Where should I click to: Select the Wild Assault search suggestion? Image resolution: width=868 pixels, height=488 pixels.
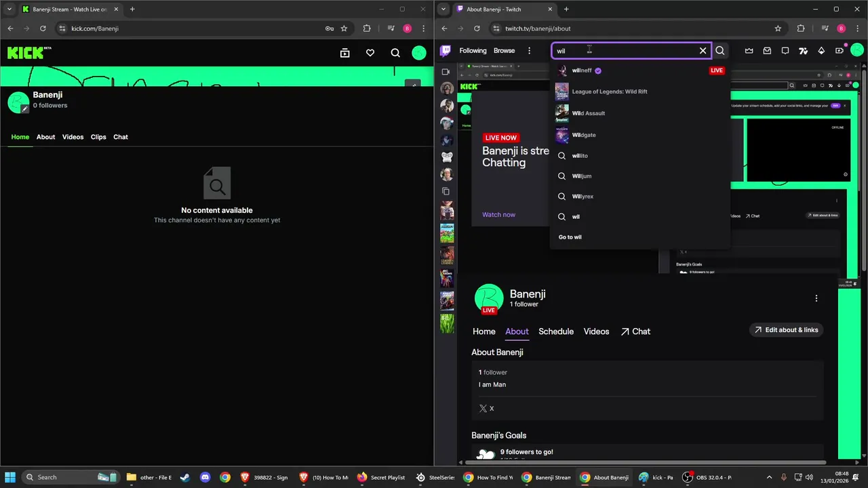640,113
